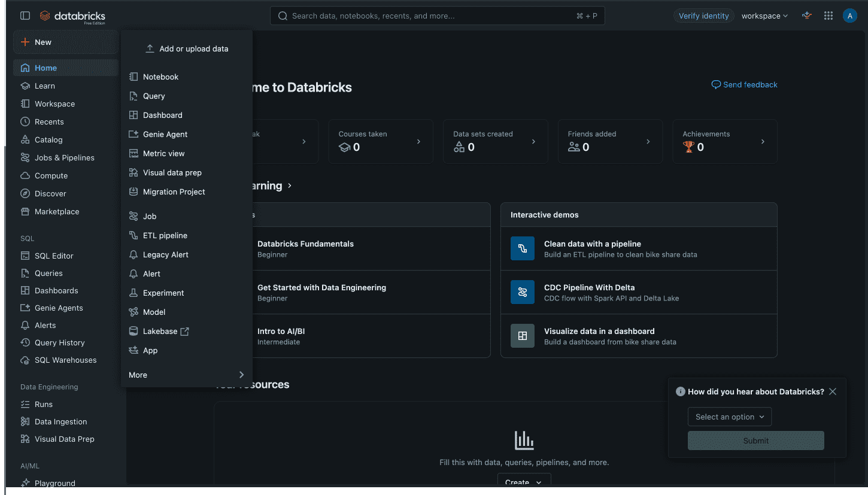
Task: Expand the learning section heading chevron
Action: point(290,186)
